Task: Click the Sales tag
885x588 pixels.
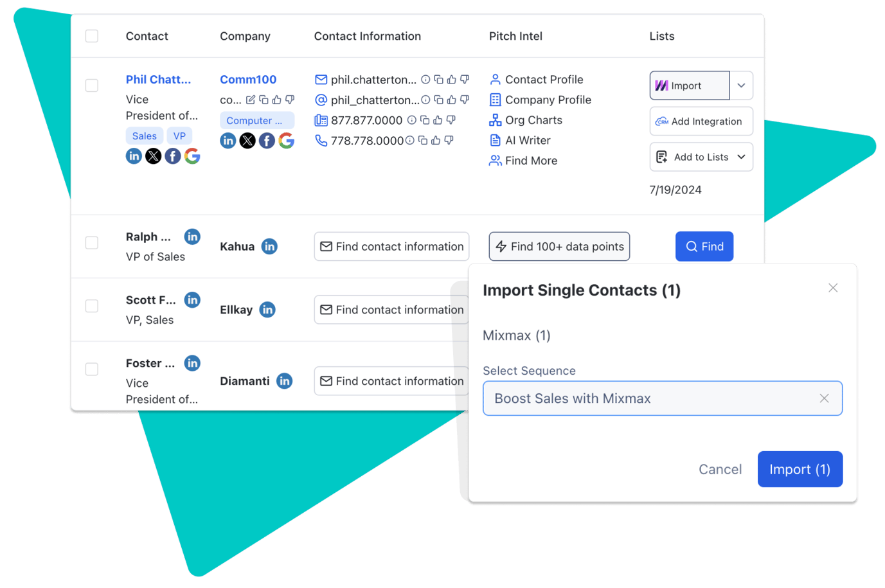Action: [144, 136]
